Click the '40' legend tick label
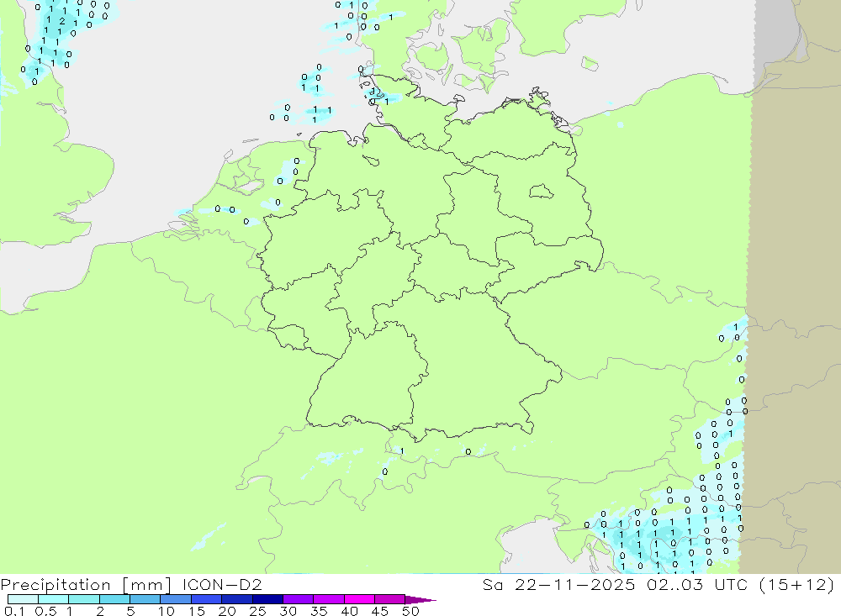Image resolution: width=841 pixels, height=616 pixels. pos(350,611)
